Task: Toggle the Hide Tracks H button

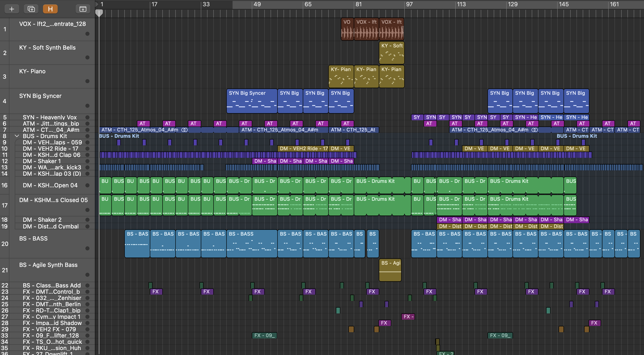Action: [x=50, y=9]
